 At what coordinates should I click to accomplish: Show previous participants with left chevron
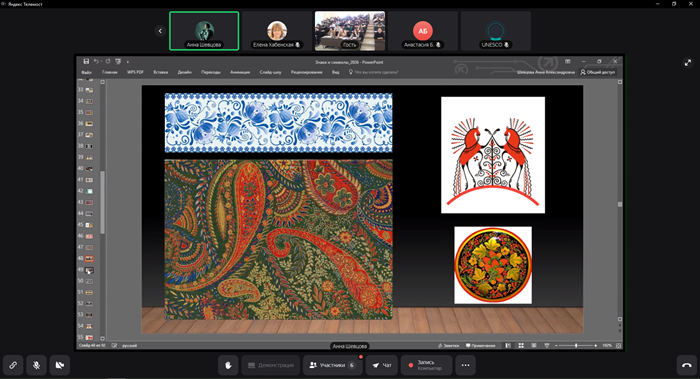pyautogui.click(x=160, y=31)
